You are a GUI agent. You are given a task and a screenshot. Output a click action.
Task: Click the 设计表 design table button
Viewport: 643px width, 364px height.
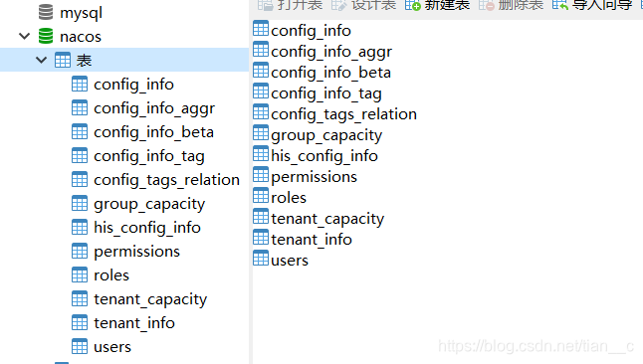click(x=363, y=5)
